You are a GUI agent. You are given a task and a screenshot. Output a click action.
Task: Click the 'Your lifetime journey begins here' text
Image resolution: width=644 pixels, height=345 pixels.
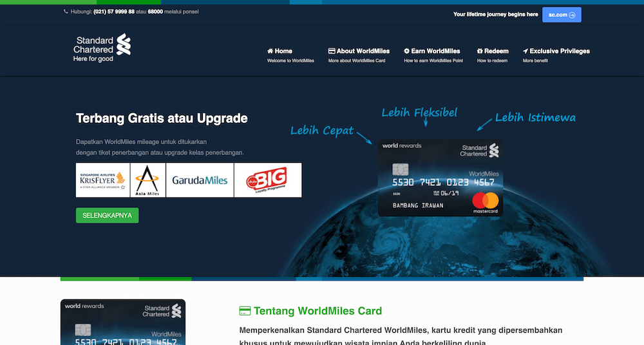[496, 14]
